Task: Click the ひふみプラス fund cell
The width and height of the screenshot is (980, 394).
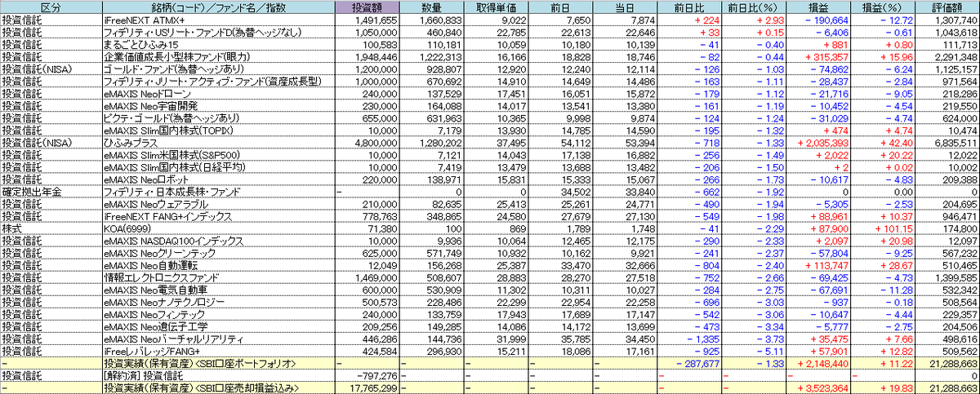Action: (217, 144)
